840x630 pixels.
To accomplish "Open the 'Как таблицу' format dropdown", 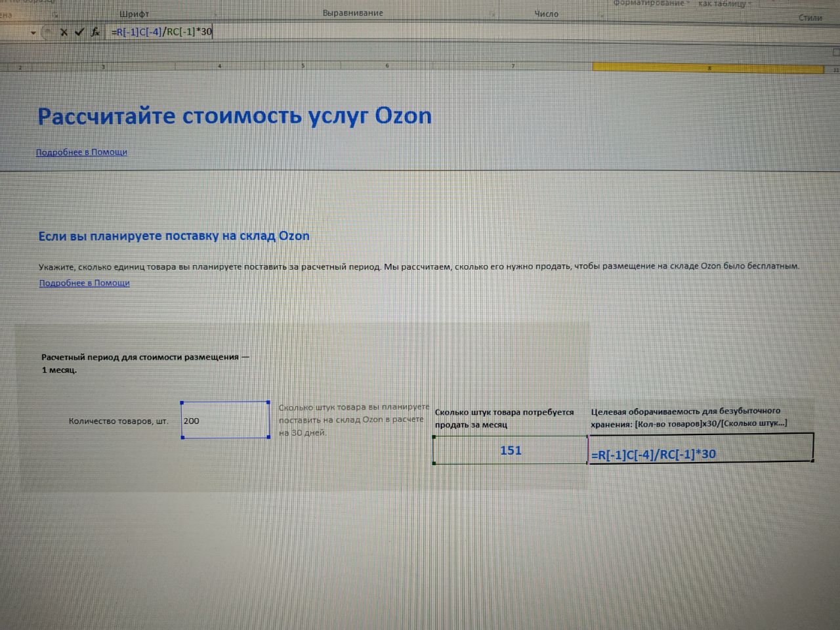I will coord(724,4).
